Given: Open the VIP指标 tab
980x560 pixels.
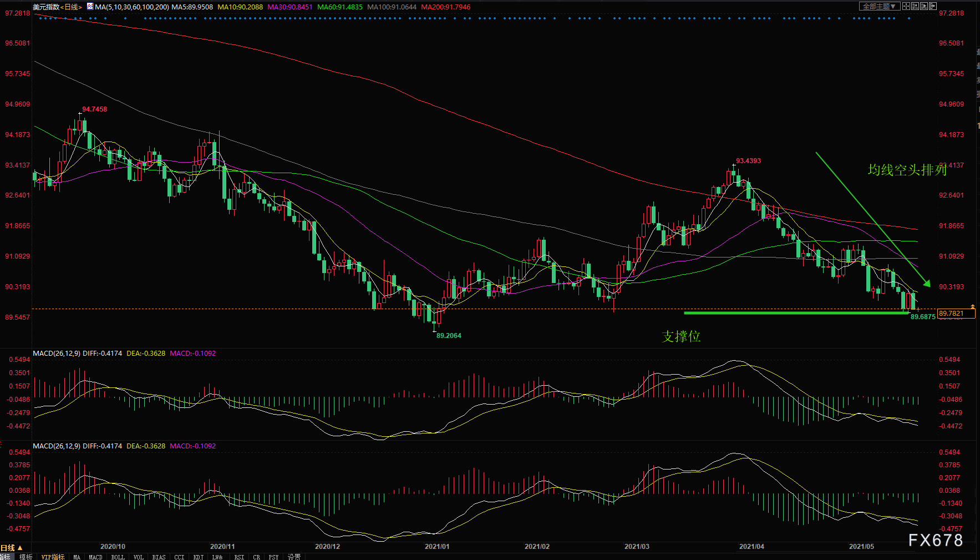Looking at the screenshot, I should pos(53,557).
